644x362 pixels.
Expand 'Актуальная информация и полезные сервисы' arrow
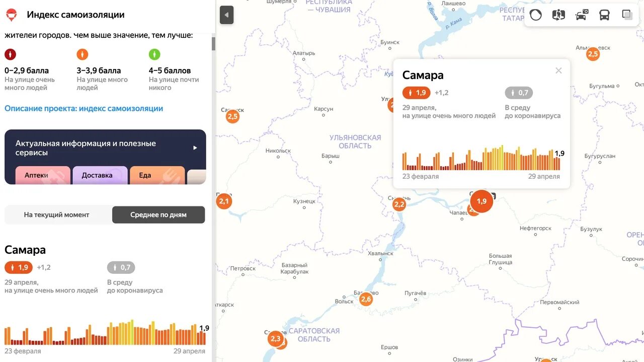click(x=195, y=148)
